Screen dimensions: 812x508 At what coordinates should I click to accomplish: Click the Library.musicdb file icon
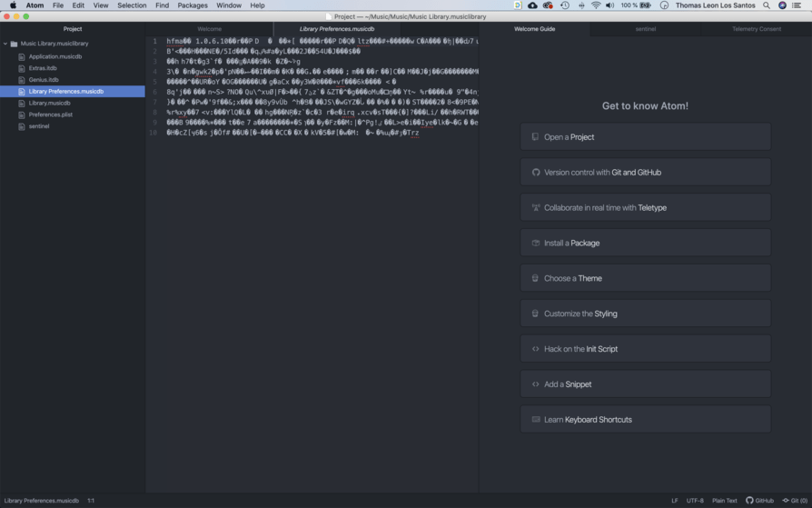coord(22,104)
